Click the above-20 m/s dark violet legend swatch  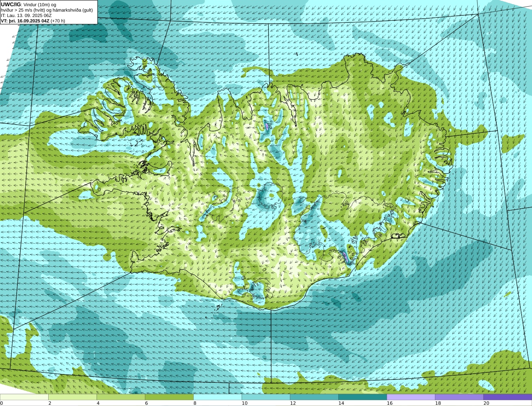tap(508, 397)
